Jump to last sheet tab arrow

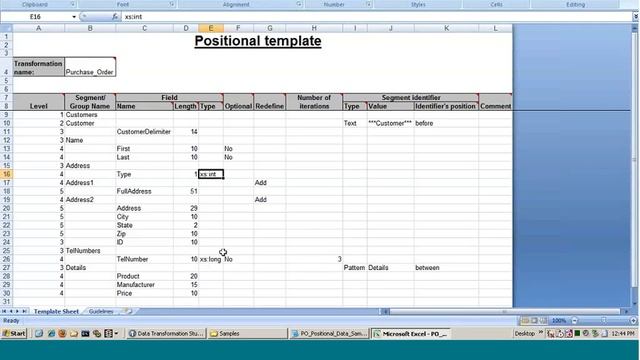(24, 311)
